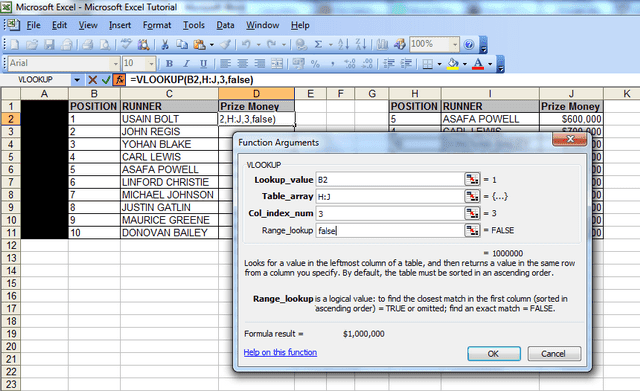The height and width of the screenshot is (391, 640).
Task: Click the Increase Decimal icon
Action: point(350,64)
